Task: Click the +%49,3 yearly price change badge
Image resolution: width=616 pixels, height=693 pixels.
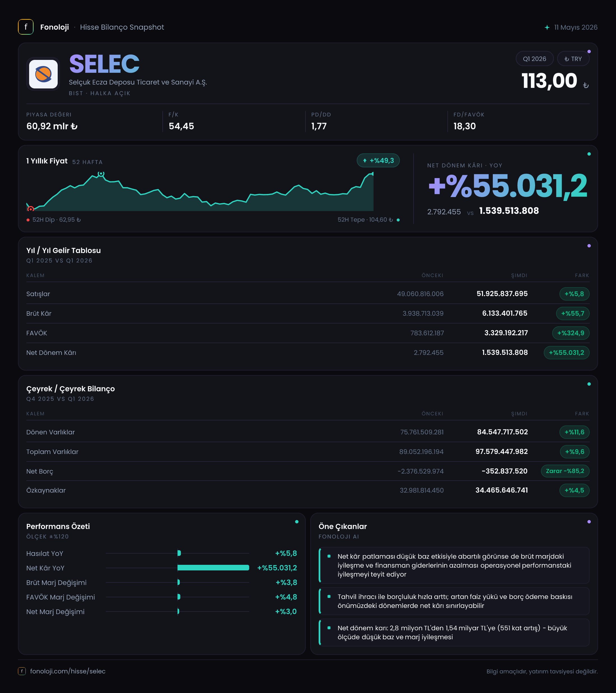Action: point(378,160)
